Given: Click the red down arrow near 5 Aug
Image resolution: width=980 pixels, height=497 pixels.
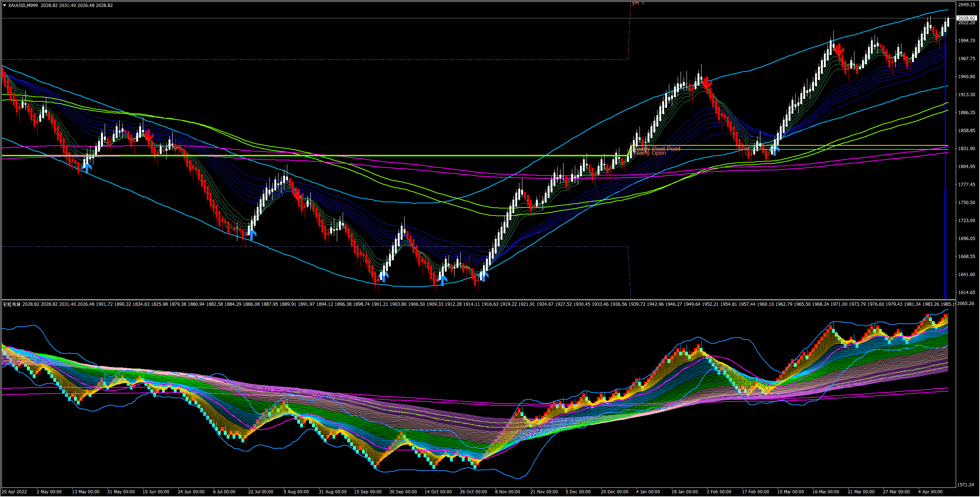Looking at the screenshot, I should 298,196.
